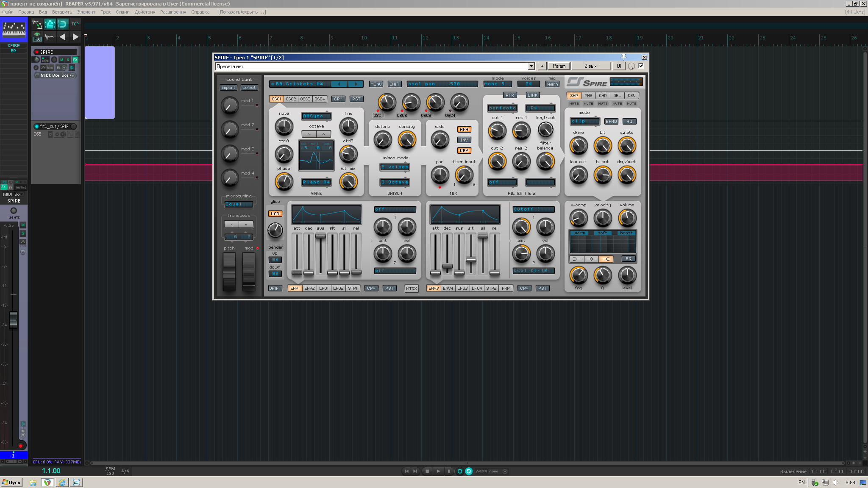Image resolution: width=868 pixels, height=488 pixels.
Task: Open the MIDI input dropdown on SPIRE track
Action: [x=56, y=75]
